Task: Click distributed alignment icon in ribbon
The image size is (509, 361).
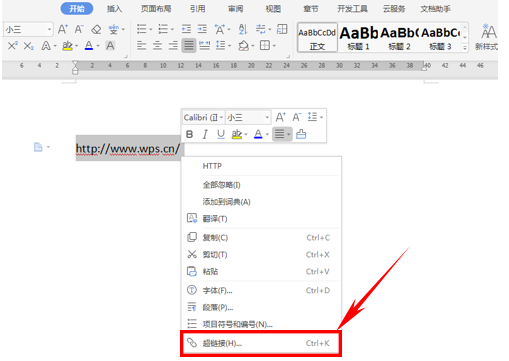Action: pos(204,45)
